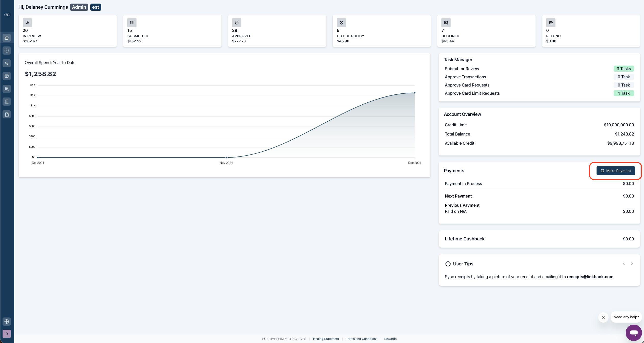Open the Company building sidebar icon

point(7,102)
